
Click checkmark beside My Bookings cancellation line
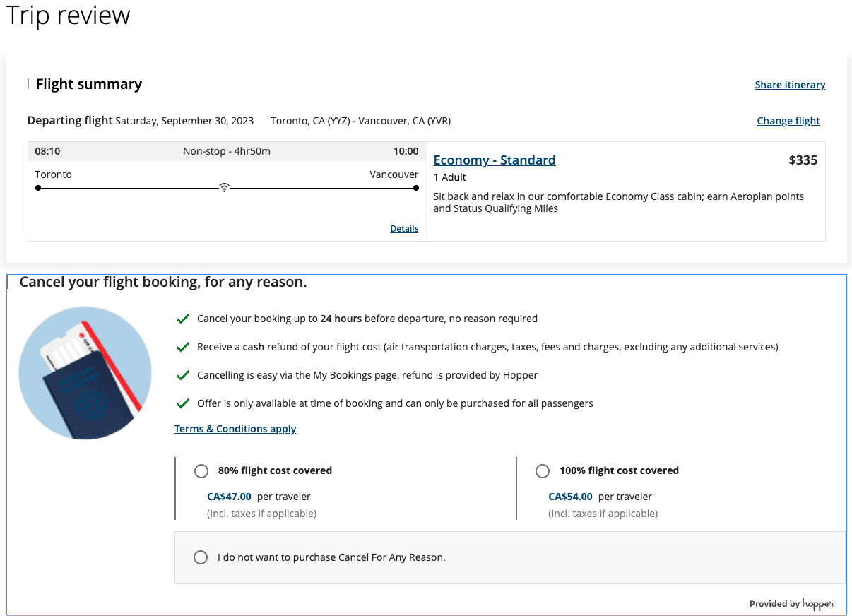pos(183,376)
